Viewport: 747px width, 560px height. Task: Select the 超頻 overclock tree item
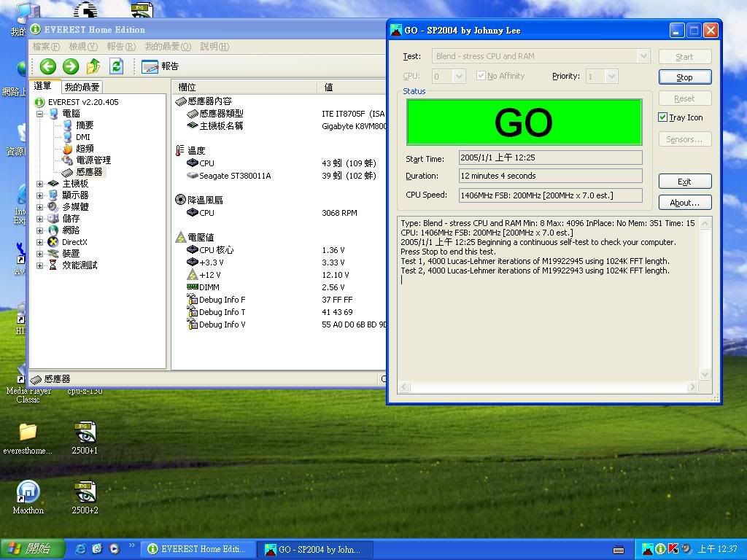85,149
